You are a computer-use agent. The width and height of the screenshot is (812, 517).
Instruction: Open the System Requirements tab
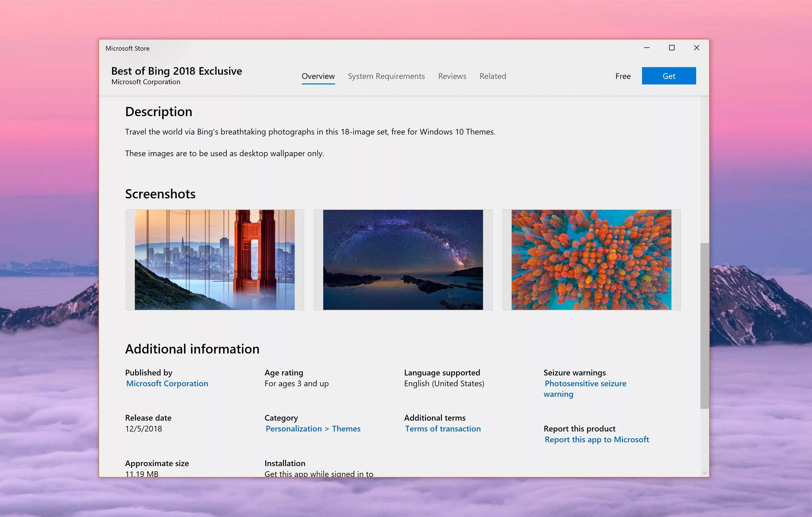tap(386, 76)
